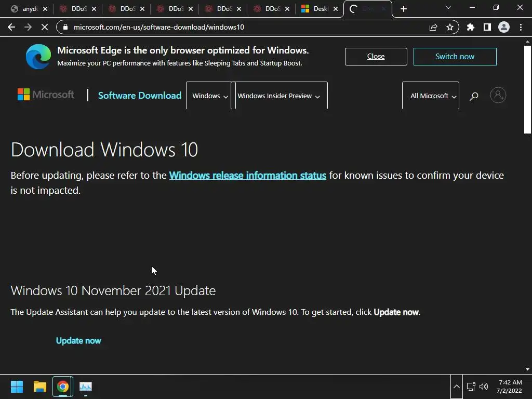
Task: Open a new tab with plus button
Action: 403,9
